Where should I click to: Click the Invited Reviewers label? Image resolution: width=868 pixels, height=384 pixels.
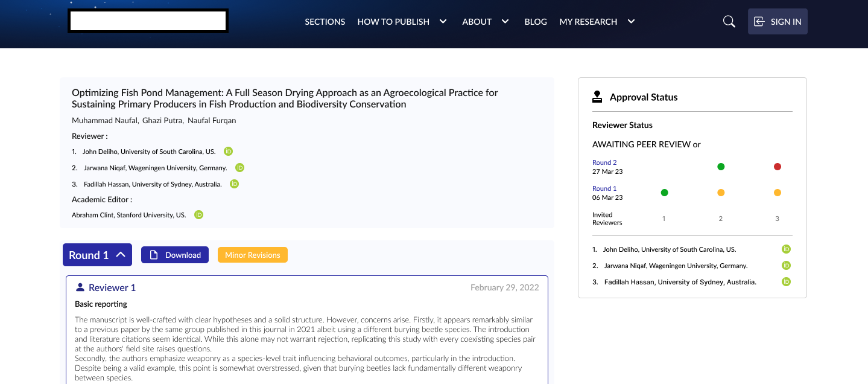607,219
